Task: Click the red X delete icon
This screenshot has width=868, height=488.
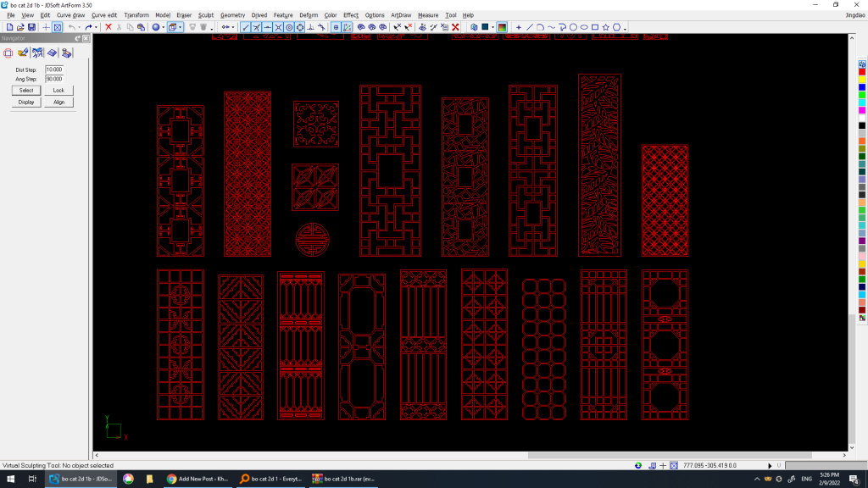Action: coord(108,27)
